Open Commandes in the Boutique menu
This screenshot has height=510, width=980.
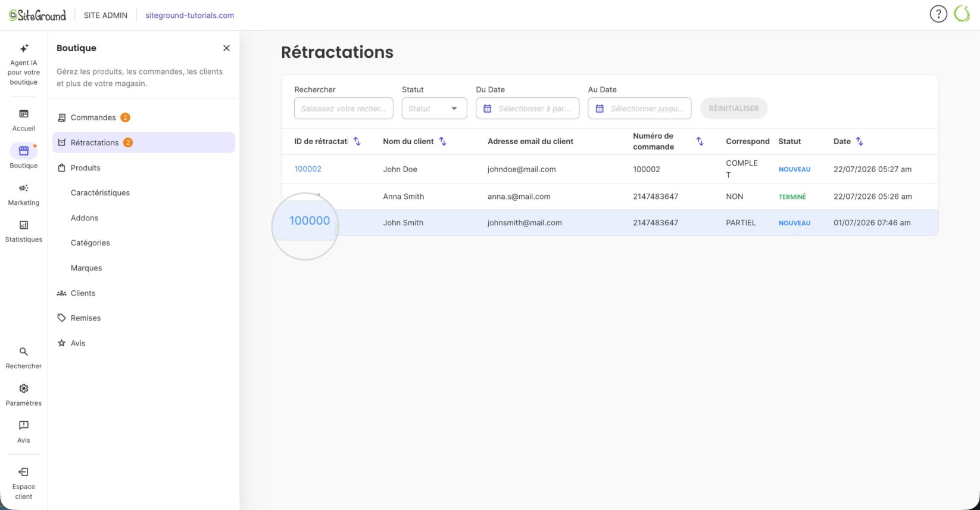[143, 117]
